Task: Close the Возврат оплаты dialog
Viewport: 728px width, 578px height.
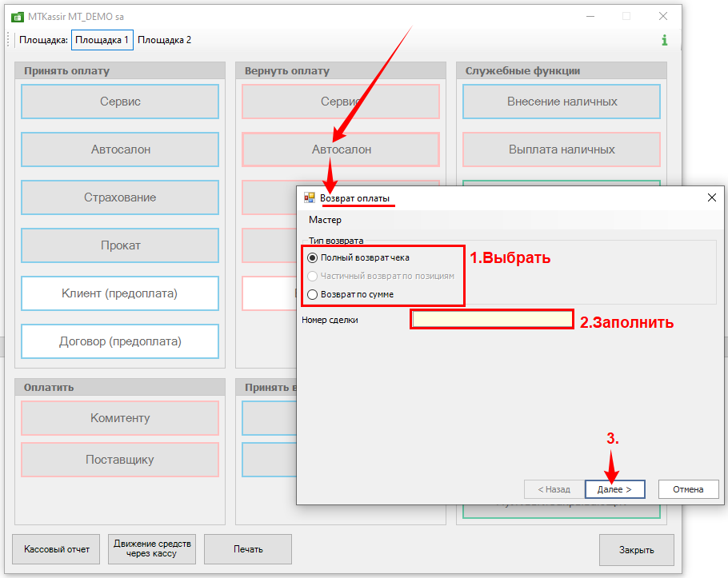Action: [x=711, y=197]
